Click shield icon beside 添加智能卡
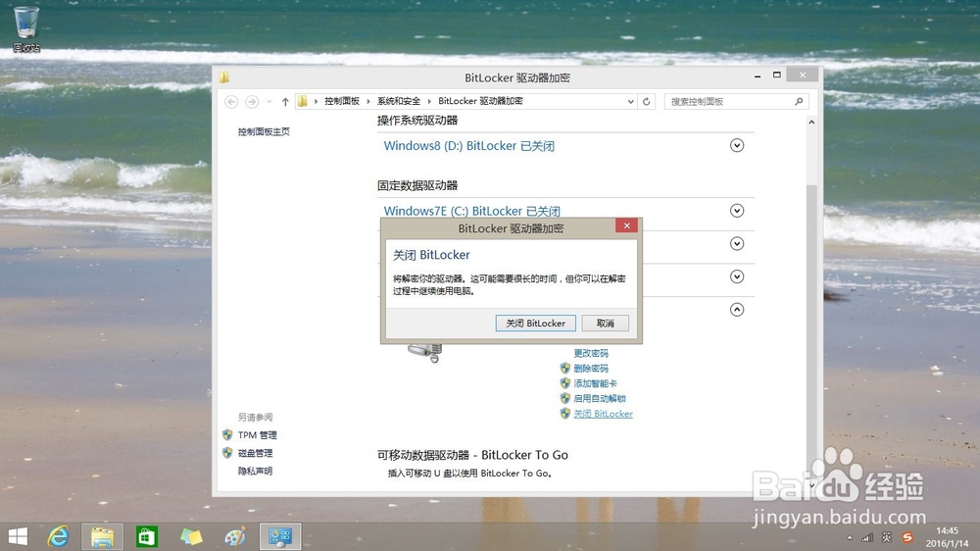This screenshot has width=980, height=551. coord(565,382)
